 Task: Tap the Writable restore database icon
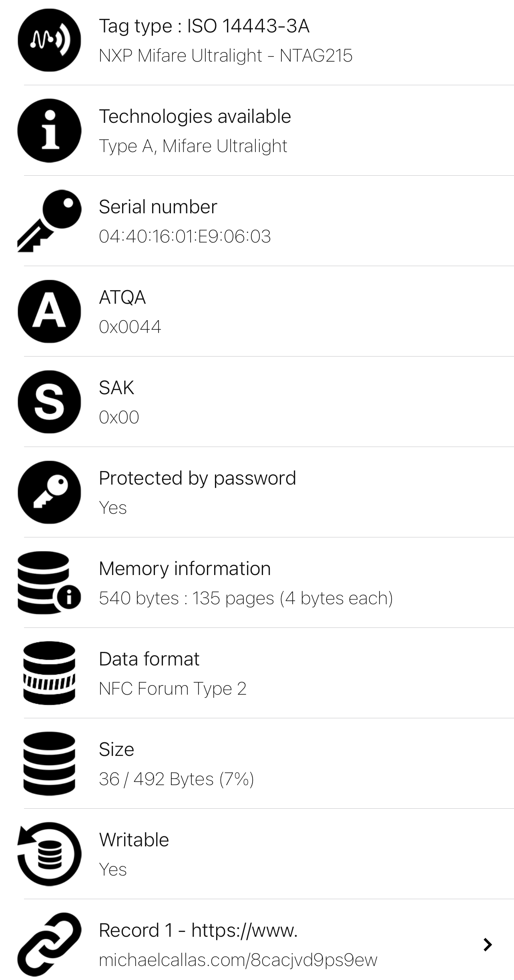(49, 854)
